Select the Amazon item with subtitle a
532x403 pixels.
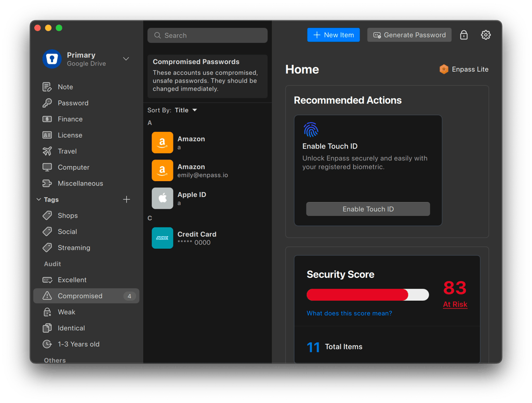pos(207,142)
